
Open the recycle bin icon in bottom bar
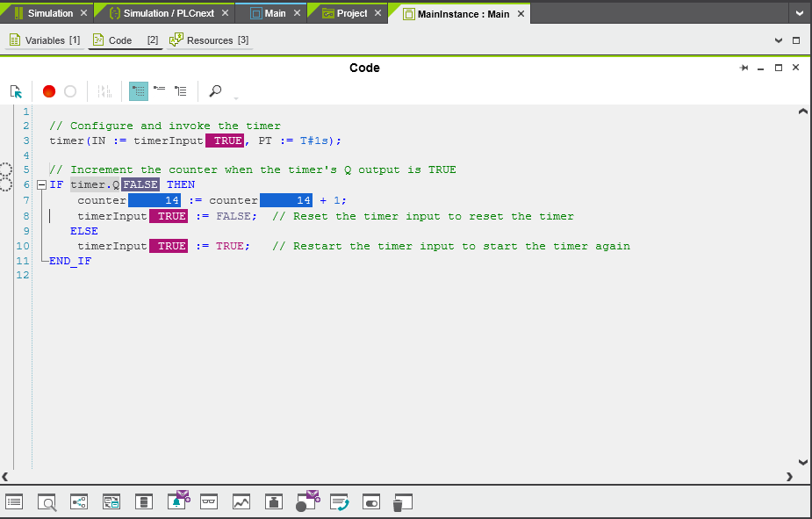[x=402, y=502]
